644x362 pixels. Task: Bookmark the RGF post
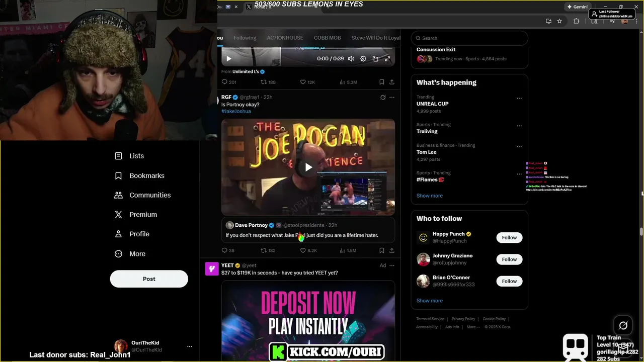[x=382, y=250]
